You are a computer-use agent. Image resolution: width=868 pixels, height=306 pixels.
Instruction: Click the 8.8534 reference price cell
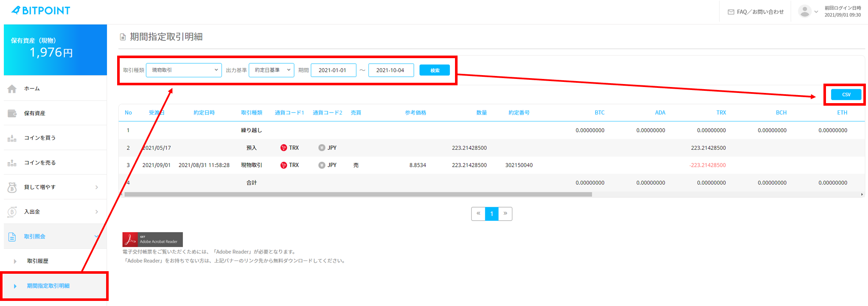point(418,165)
